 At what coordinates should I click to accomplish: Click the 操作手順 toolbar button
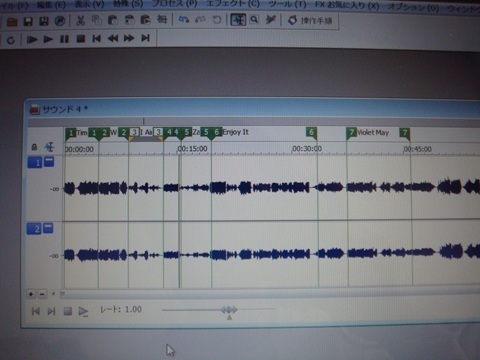[x=310, y=21]
